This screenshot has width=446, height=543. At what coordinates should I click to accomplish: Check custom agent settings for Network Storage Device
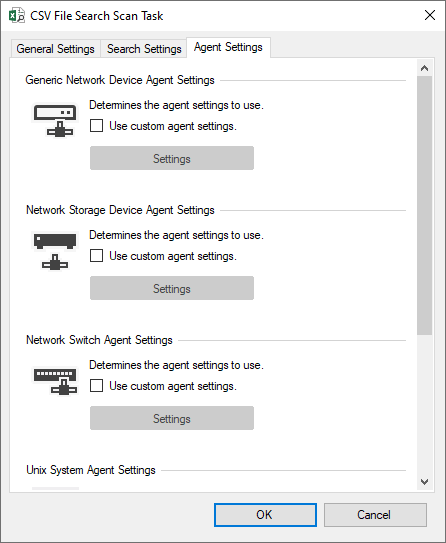[96, 256]
